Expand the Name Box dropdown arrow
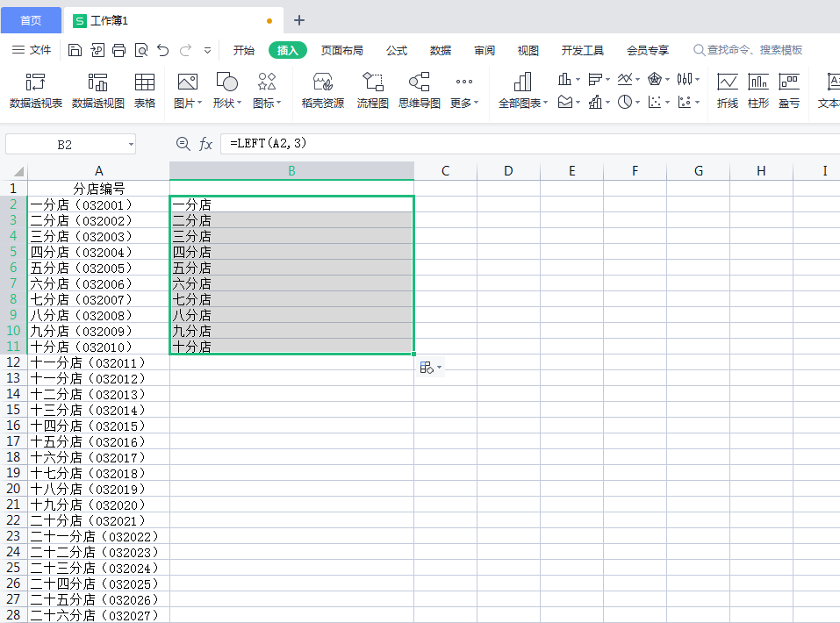Image resolution: width=840 pixels, height=623 pixels. tap(131, 144)
